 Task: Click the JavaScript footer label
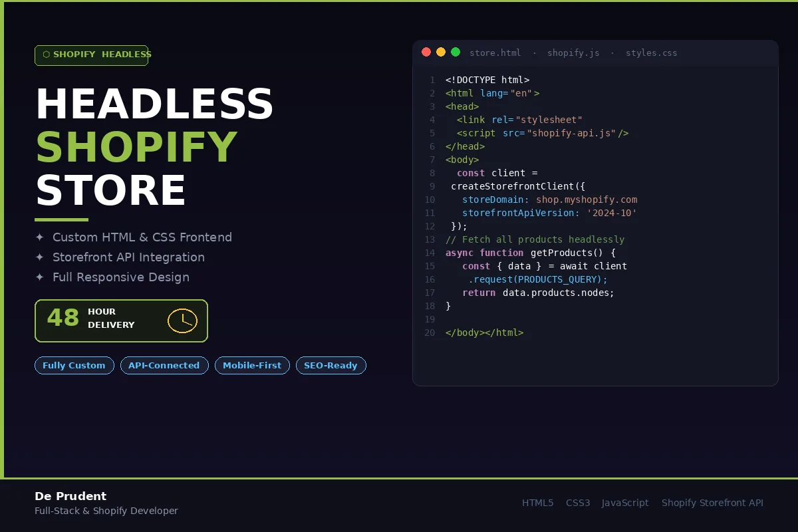coord(625,503)
